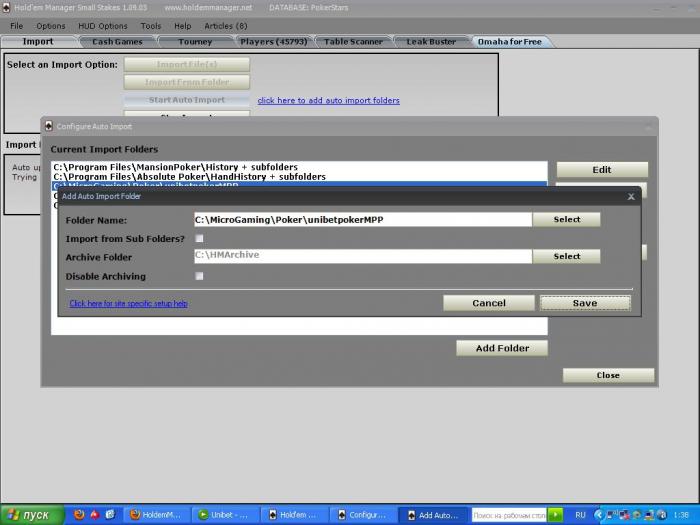Open the Options menu
The image size is (700, 525).
tap(51, 26)
